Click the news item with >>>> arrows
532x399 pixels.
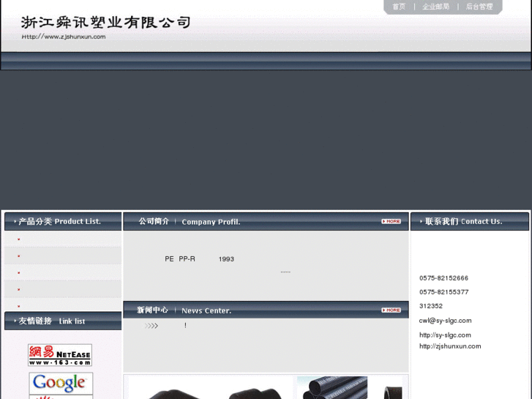[x=165, y=326]
